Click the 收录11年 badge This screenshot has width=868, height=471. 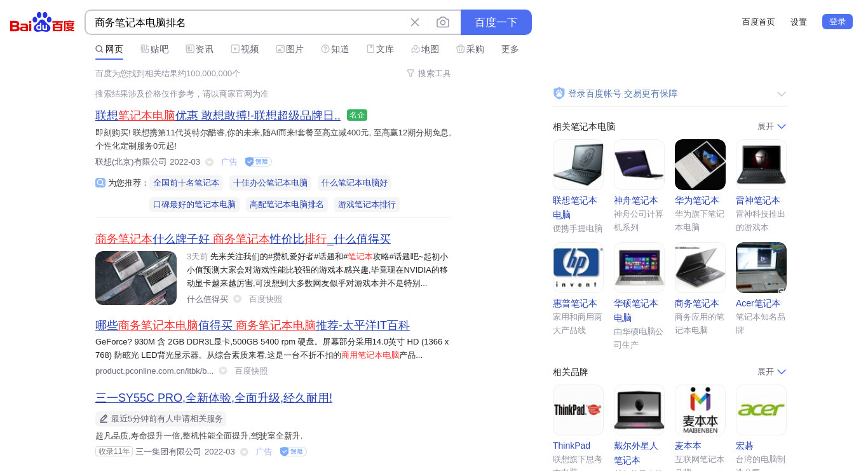pos(114,451)
